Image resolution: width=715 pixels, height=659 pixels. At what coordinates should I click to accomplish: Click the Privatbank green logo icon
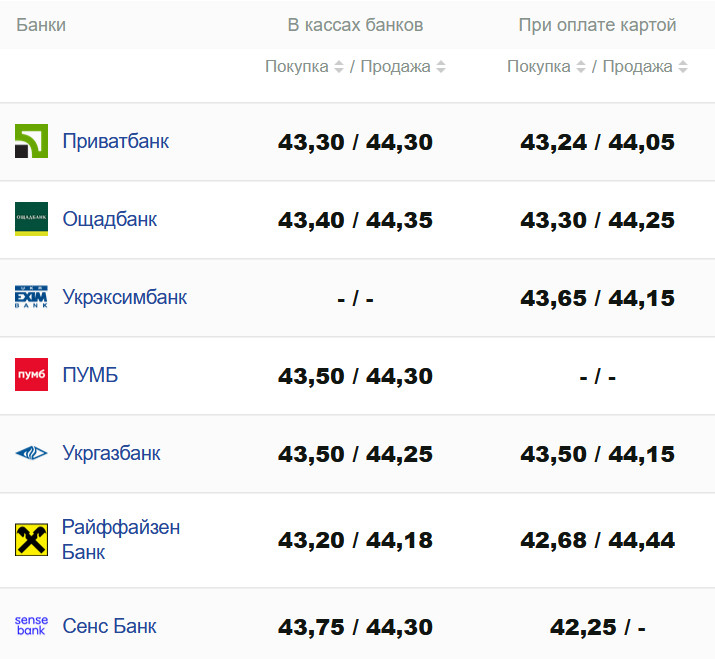coord(31,141)
